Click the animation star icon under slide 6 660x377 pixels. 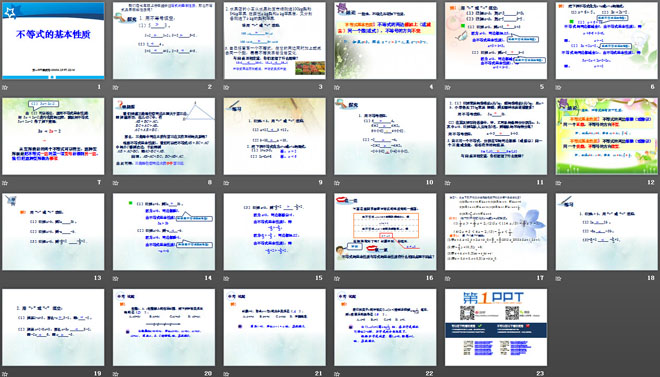tap(559, 88)
